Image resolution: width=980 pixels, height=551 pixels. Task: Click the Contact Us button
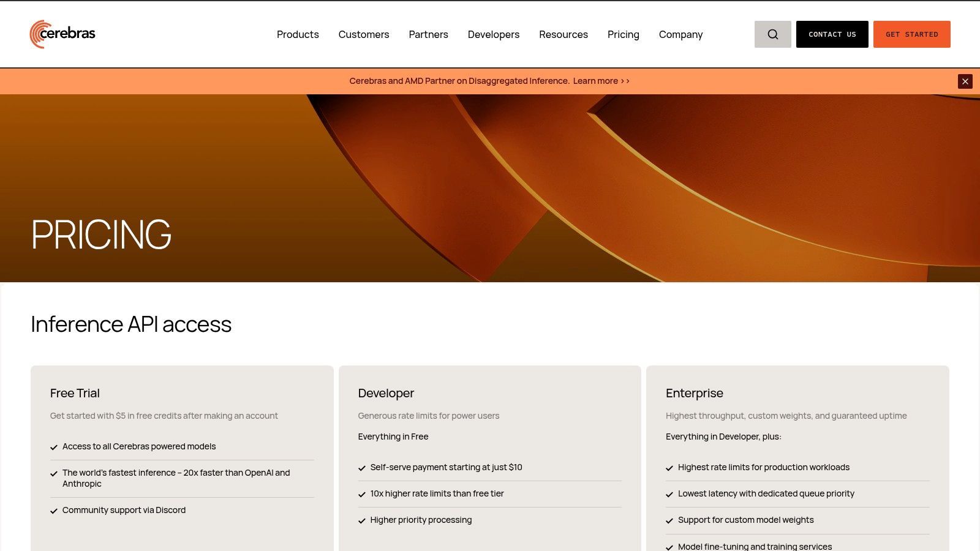tap(832, 34)
